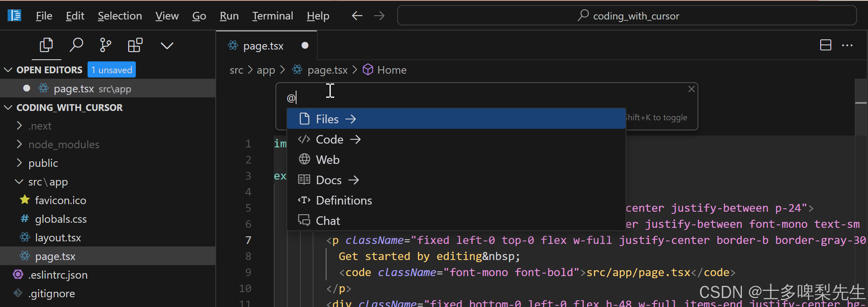Click the React icon in breadcrumb page.tsx
This screenshot has height=307, width=868.
(x=297, y=69)
